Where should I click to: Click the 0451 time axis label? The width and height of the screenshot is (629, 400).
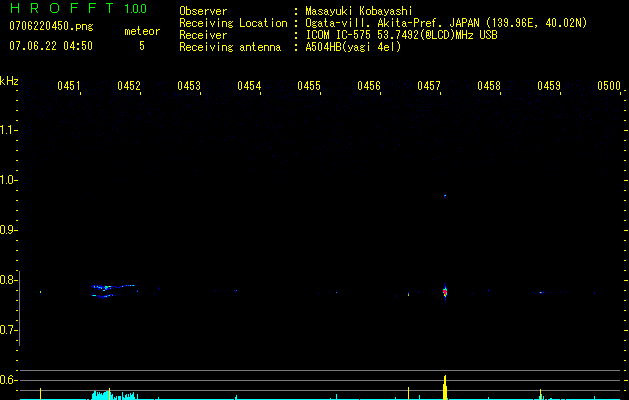[69, 86]
